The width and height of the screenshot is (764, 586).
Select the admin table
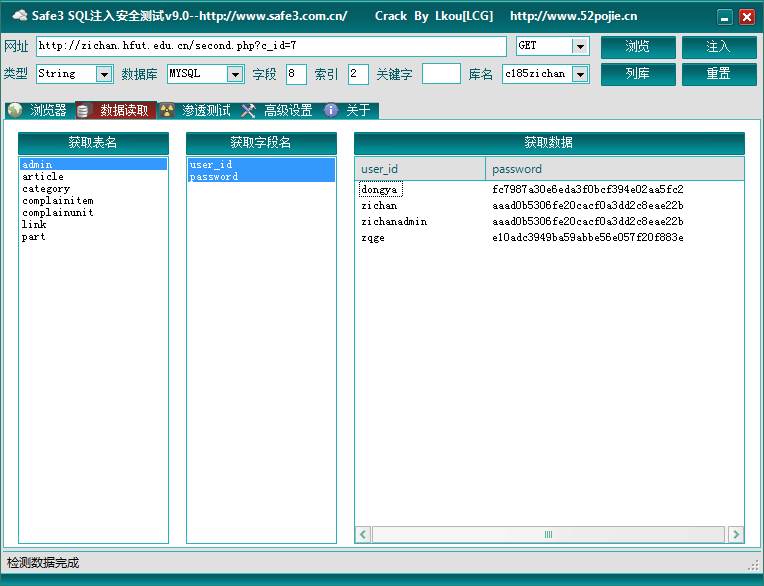93,164
